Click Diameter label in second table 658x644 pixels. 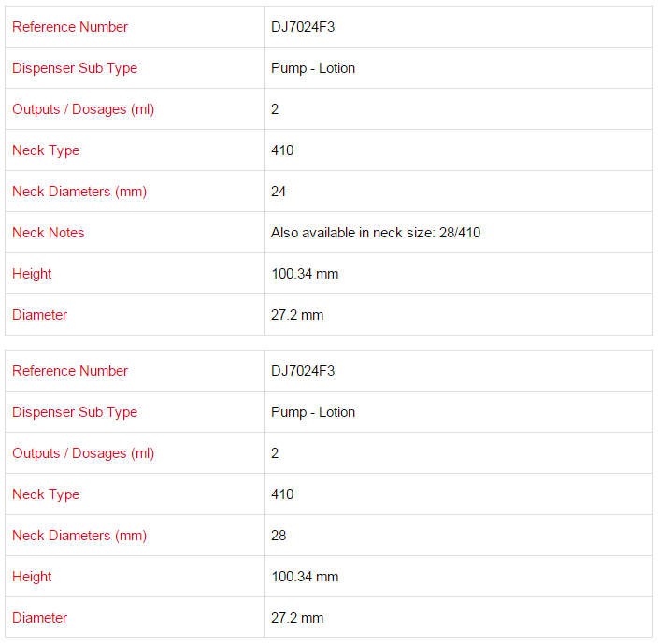click(39, 618)
